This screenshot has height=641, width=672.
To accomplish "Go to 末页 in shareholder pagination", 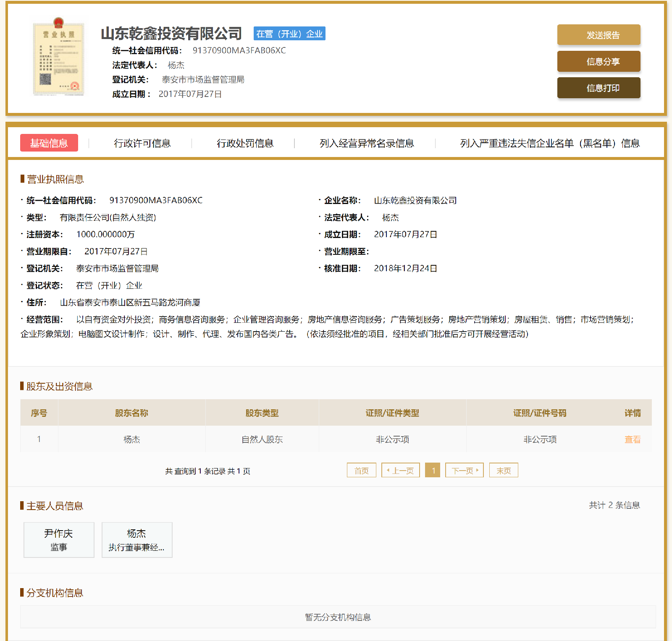I will coord(503,470).
